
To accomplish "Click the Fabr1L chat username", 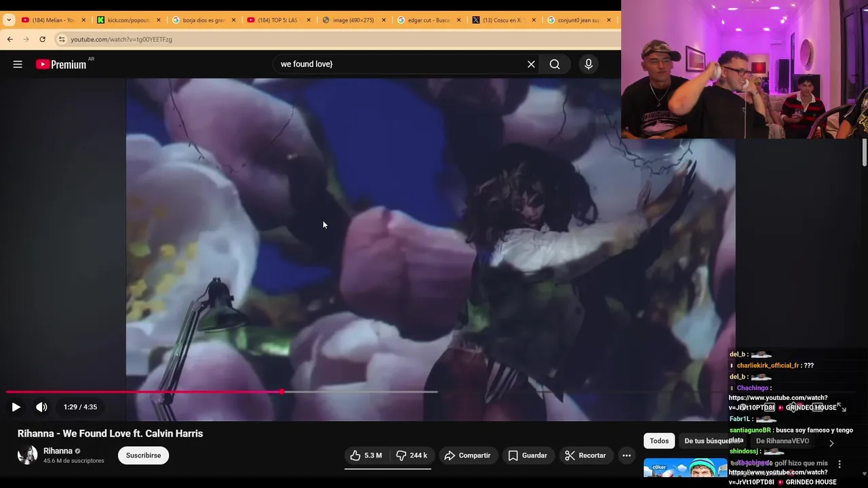I will [x=740, y=419].
